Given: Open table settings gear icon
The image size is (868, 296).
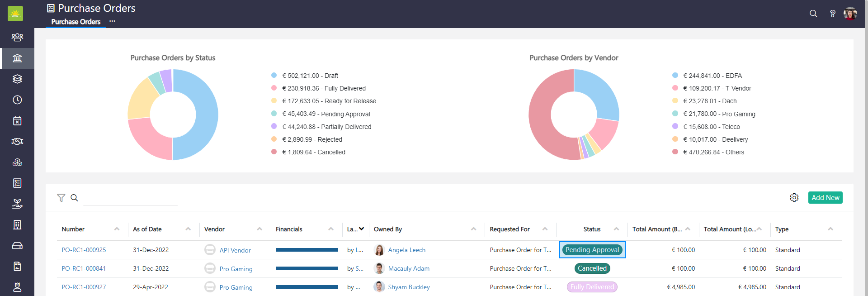Looking at the screenshot, I should pyautogui.click(x=794, y=198).
